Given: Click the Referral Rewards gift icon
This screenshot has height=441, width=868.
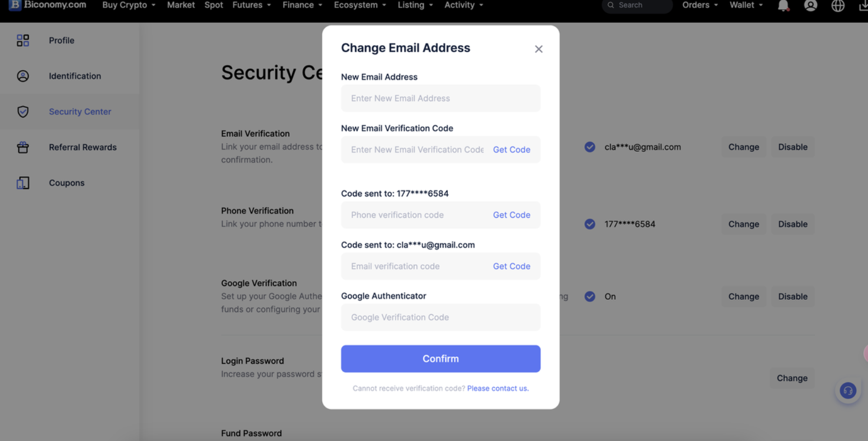Looking at the screenshot, I should (x=23, y=148).
